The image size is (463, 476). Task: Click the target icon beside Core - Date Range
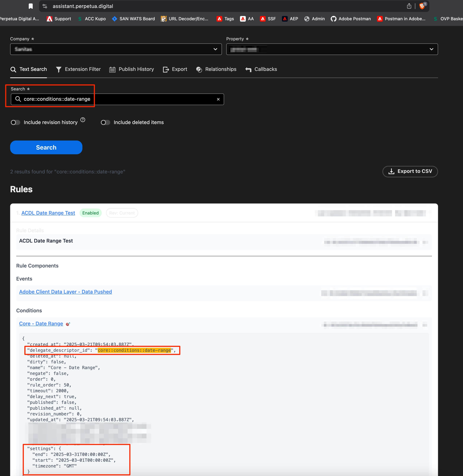click(68, 324)
